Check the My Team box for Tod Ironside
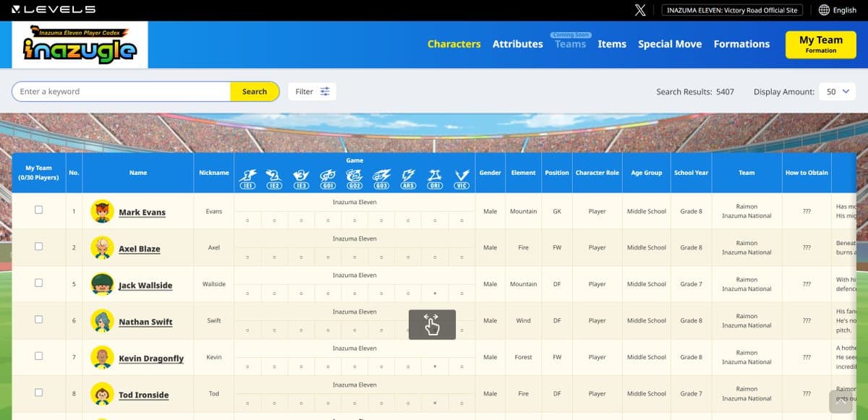Viewport: 868px width, 420px height. pos(38,393)
